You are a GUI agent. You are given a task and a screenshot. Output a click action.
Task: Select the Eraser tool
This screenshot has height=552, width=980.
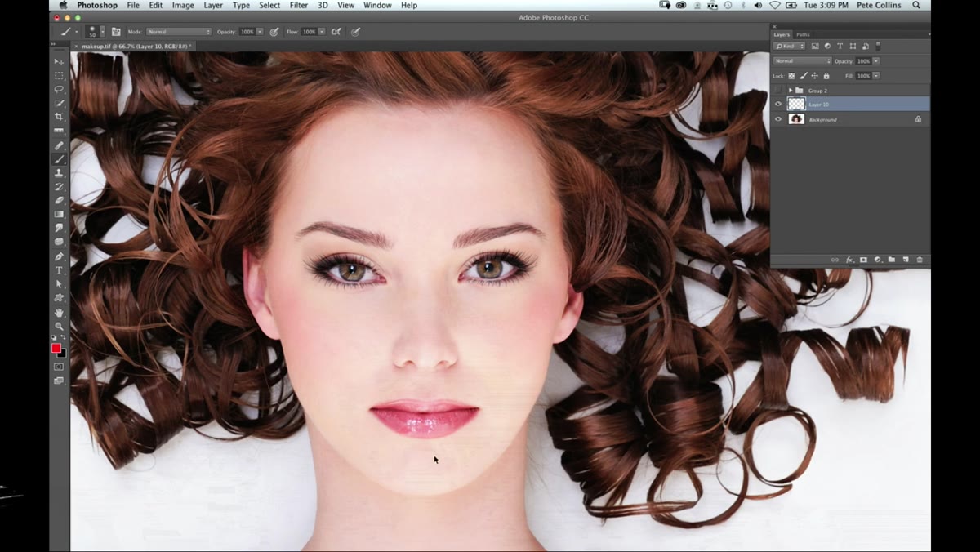[x=59, y=200]
